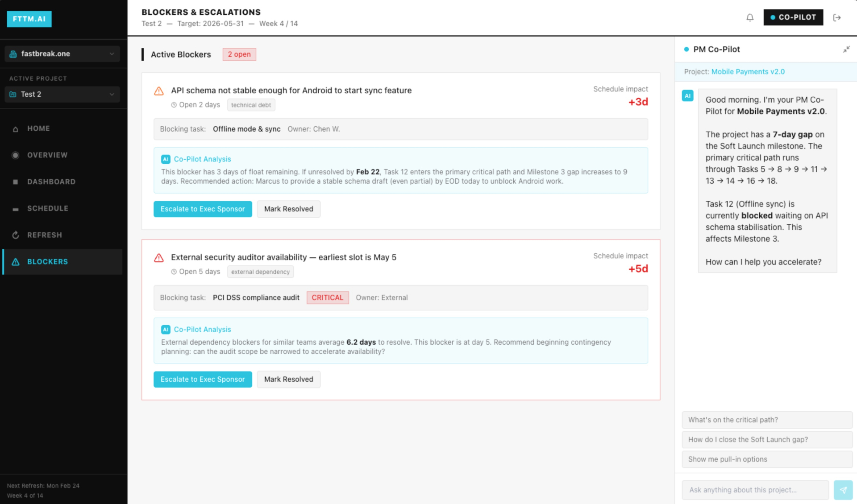
Task: Choose "What's on the critical path?" suggestion
Action: pyautogui.click(x=767, y=420)
